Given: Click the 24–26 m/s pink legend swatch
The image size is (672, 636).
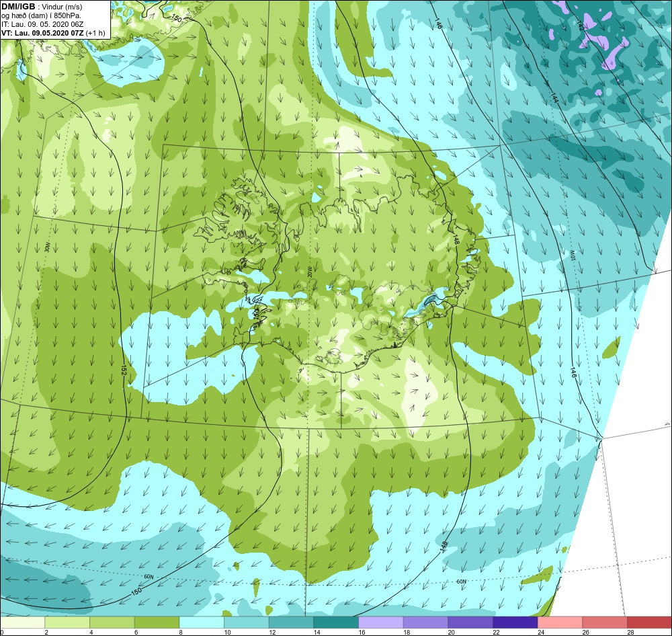Looking at the screenshot, I should [x=560, y=623].
